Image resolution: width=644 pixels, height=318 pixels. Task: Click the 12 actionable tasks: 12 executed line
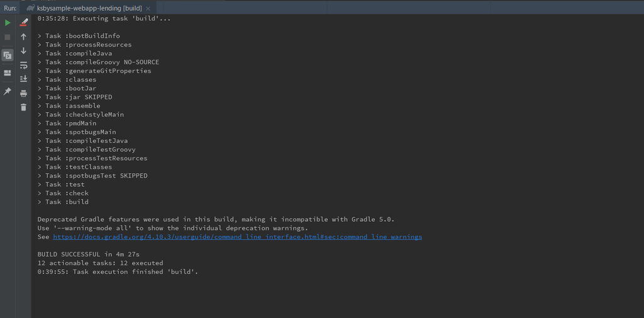100,263
